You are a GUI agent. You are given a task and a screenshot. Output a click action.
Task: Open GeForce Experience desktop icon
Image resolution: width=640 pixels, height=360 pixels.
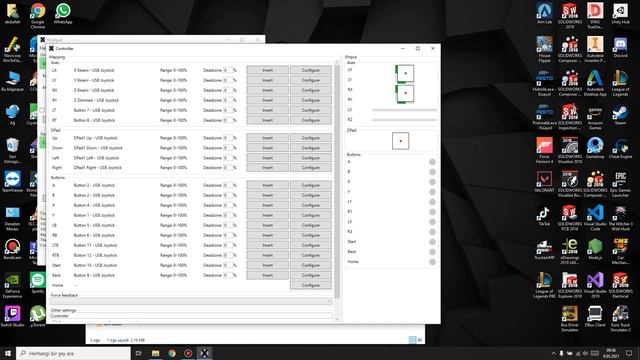(12, 285)
